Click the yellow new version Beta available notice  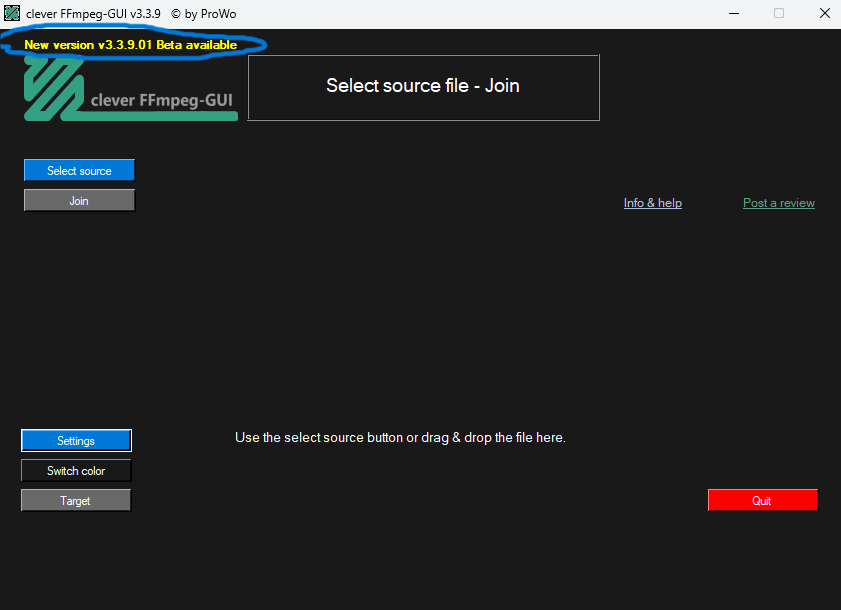pyautogui.click(x=130, y=45)
